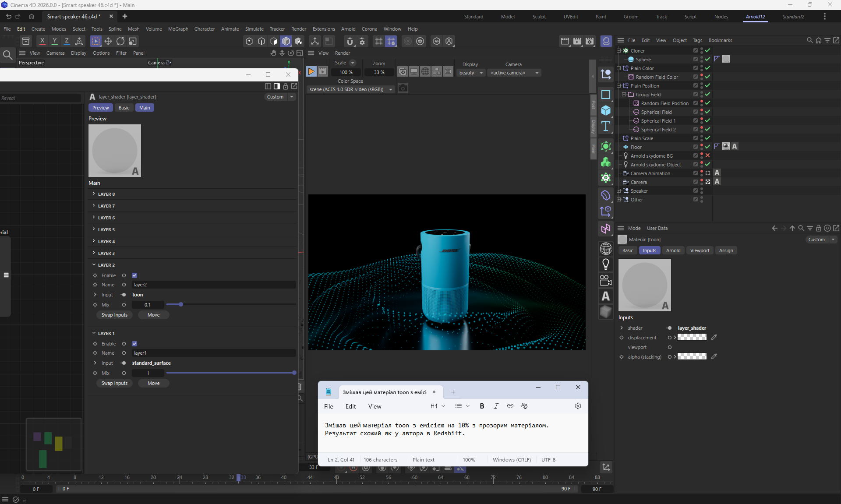Image resolution: width=841 pixels, height=504 pixels.
Task: Select the Scale tool in toolbar
Action: [x=132, y=41]
